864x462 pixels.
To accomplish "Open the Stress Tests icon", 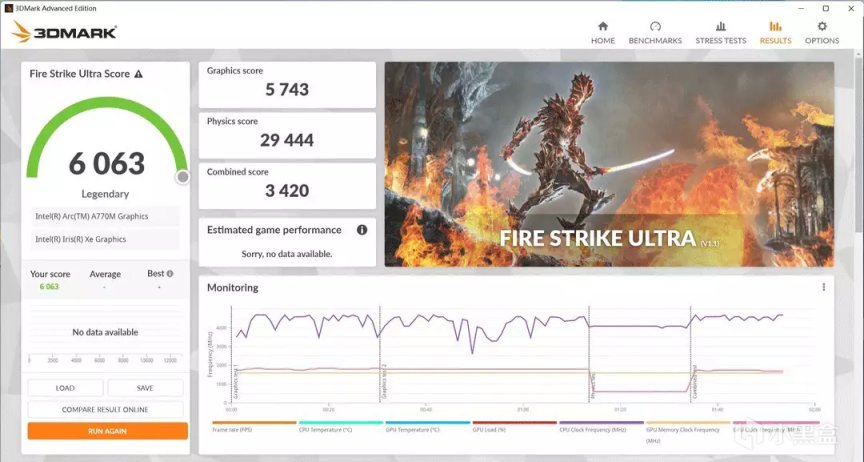I will (x=721, y=26).
